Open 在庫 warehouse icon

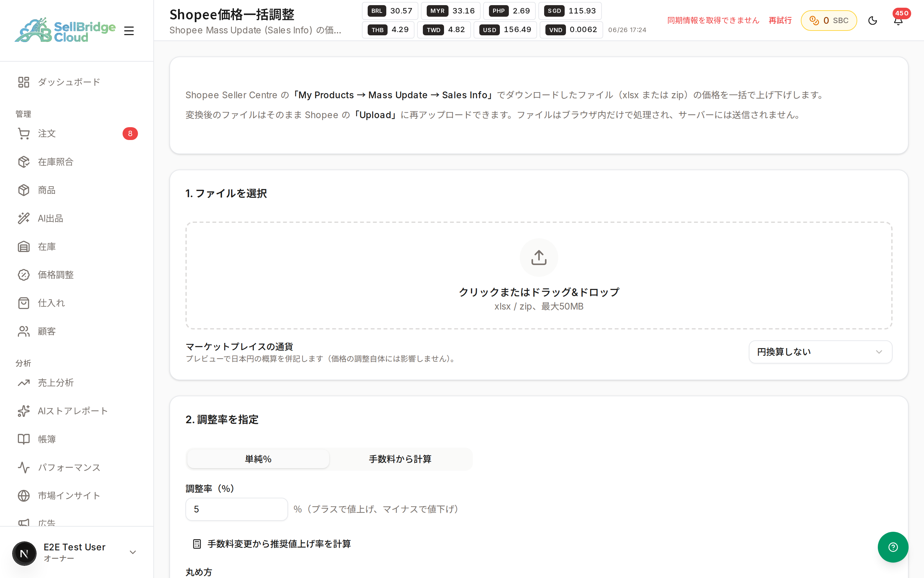(x=24, y=247)
